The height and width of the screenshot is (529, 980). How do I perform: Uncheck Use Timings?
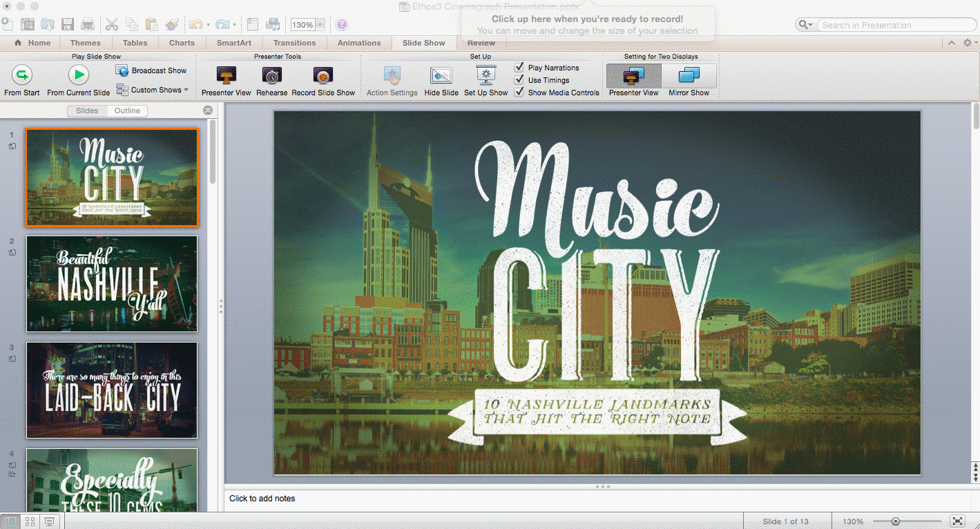pyautogui.click(x=519, y=80)
